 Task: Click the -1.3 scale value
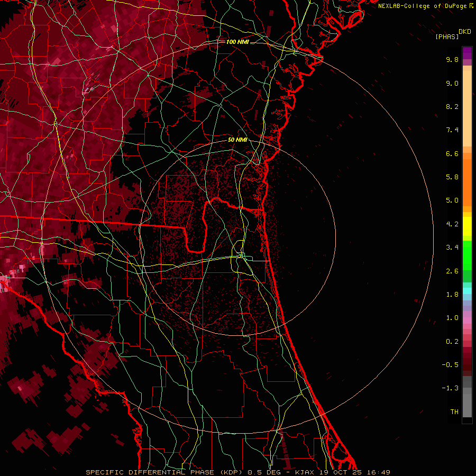point(450,388)
